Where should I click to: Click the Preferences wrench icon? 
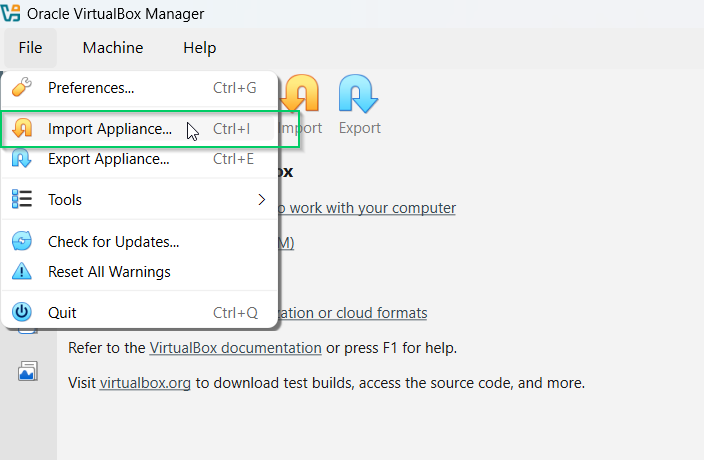tap(22, 87)
